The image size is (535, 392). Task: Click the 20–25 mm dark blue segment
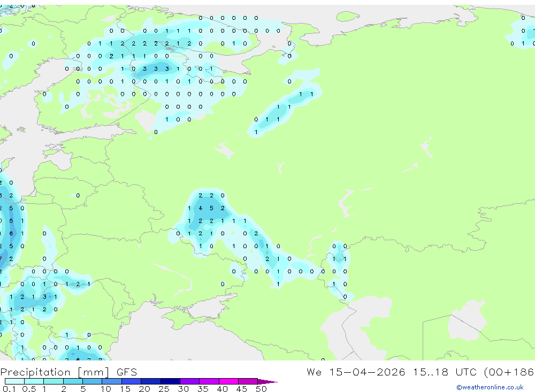point(151,381)
